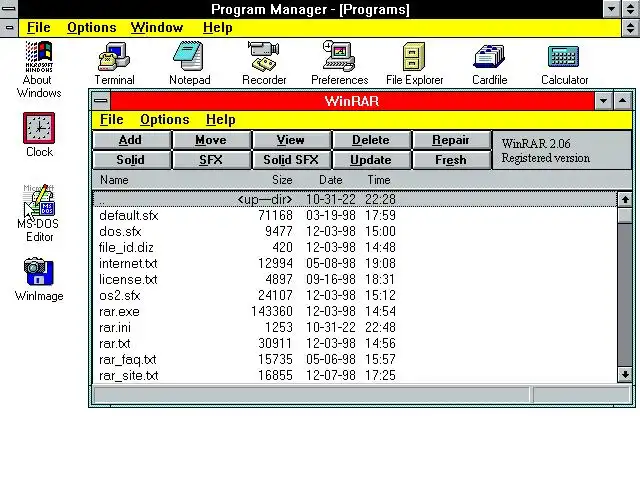640x480 pixels.
Task: Open the Notepad icon
Action: [x=189, y=63]
